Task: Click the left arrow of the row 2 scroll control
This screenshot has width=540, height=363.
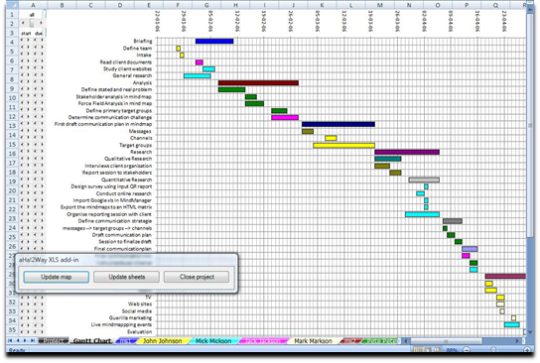Action: point(23,23)
